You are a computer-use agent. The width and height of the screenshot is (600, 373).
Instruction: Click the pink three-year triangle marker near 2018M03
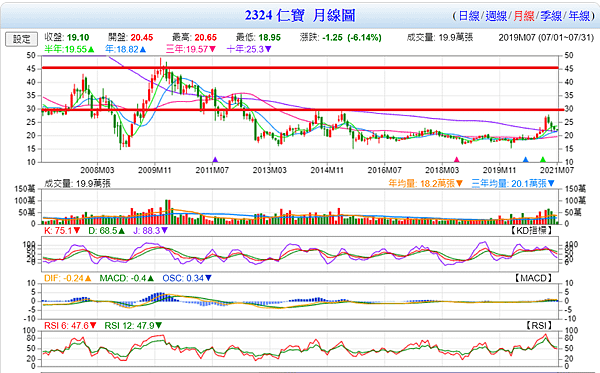456,160
